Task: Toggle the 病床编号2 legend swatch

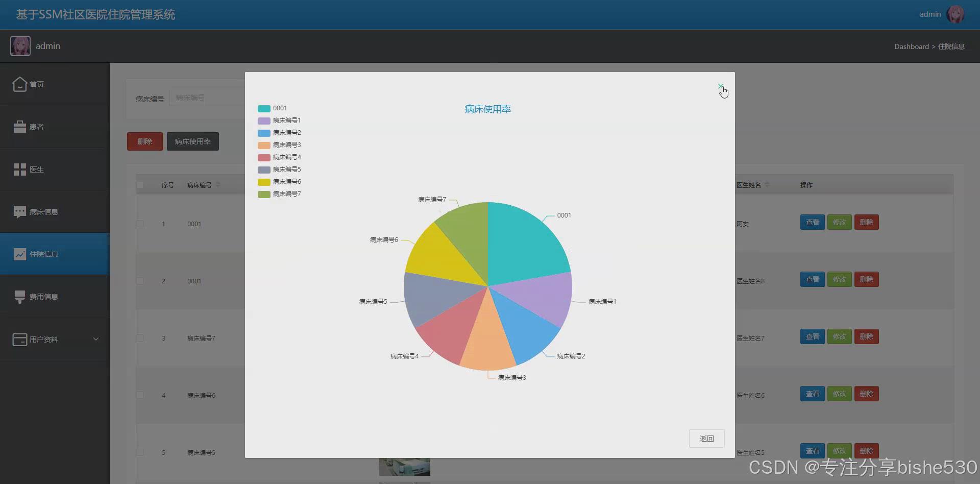Action: 264,133
